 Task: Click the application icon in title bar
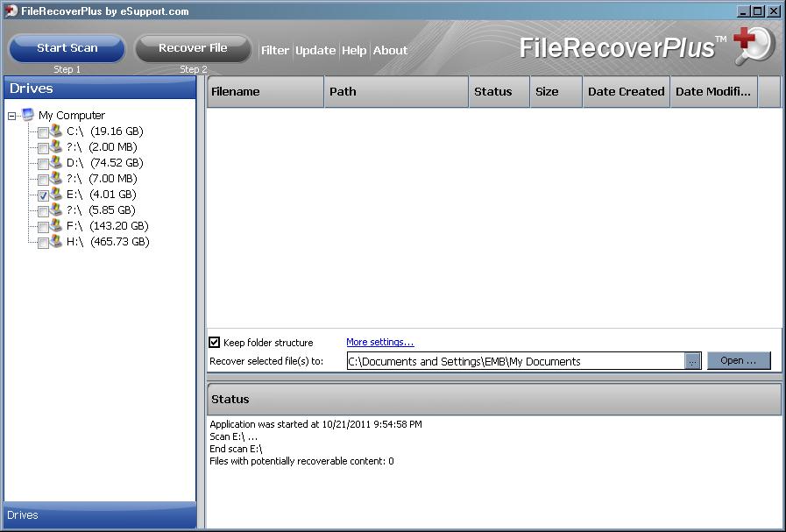click(x=11, y=11)
